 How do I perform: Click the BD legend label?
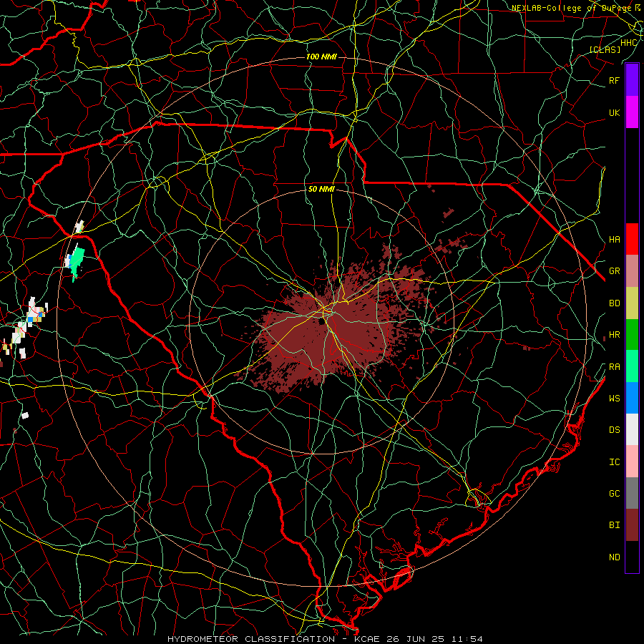click(614, 303)
